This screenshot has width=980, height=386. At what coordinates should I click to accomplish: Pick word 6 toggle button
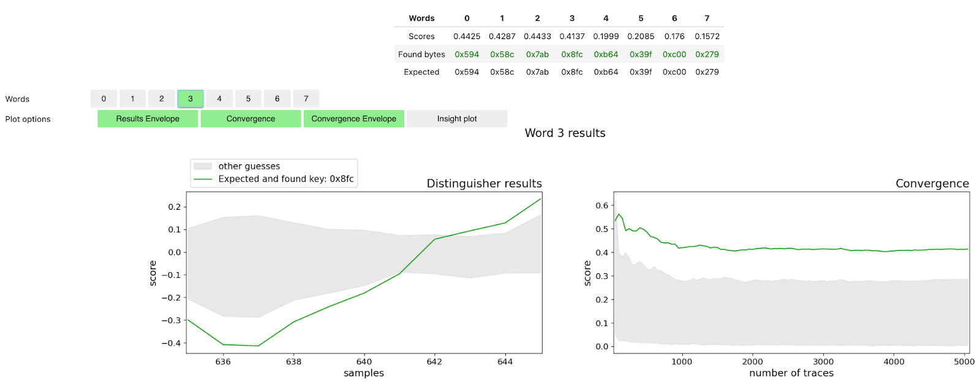tap(277, 98)
